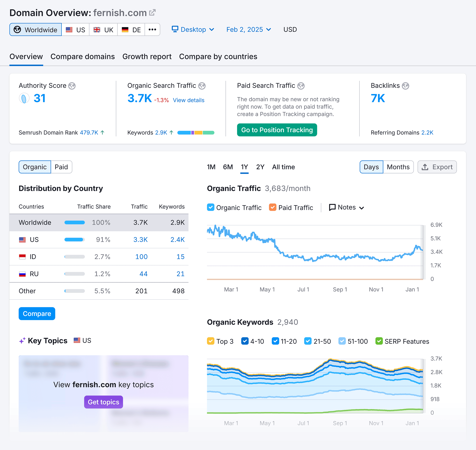476x450 pixels.
Task: Open Compare domains tab
Action: point(82,57)
